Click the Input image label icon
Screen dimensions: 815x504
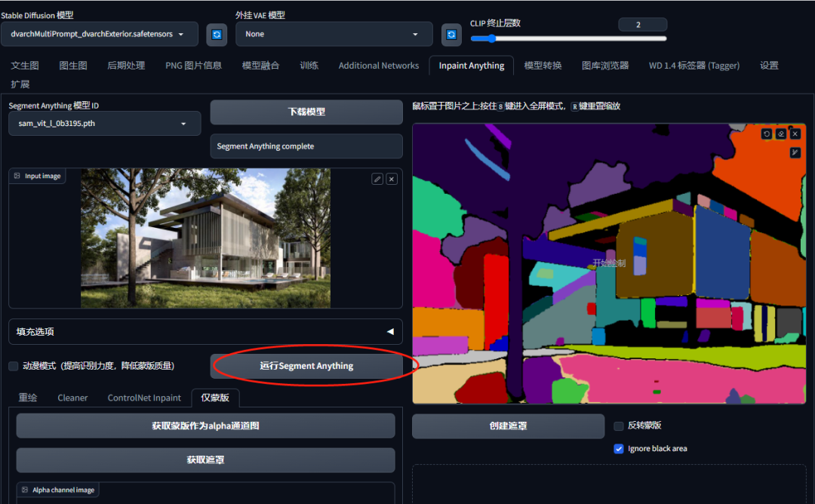tap(17, 176)
